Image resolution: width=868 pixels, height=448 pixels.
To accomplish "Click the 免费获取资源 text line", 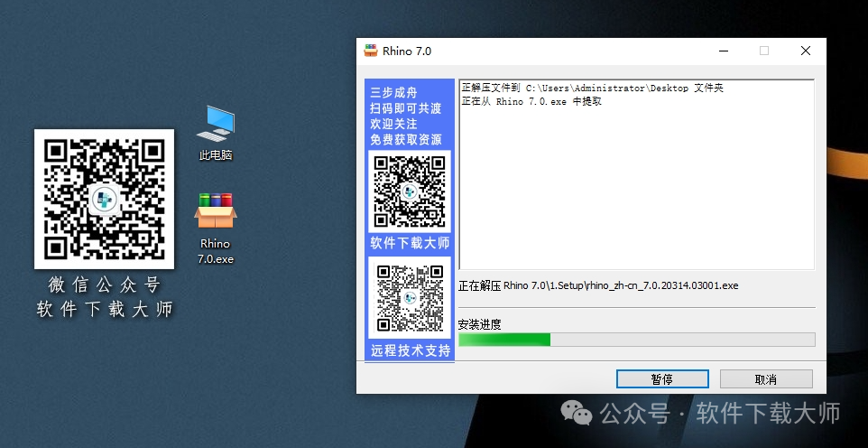I will 406,140.
